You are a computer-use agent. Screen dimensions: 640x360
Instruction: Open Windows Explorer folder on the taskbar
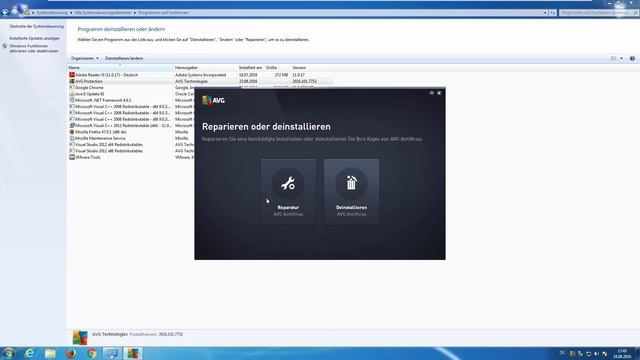pos(50,353)
